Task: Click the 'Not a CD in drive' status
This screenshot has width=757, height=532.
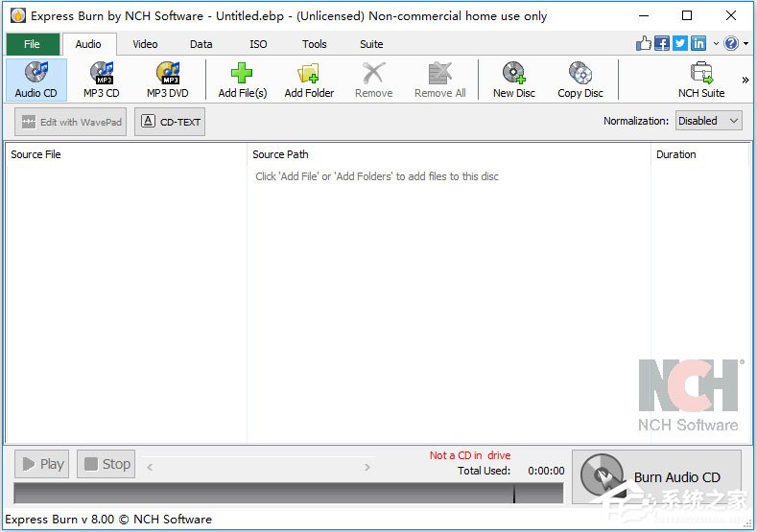Action: point(470,455)
